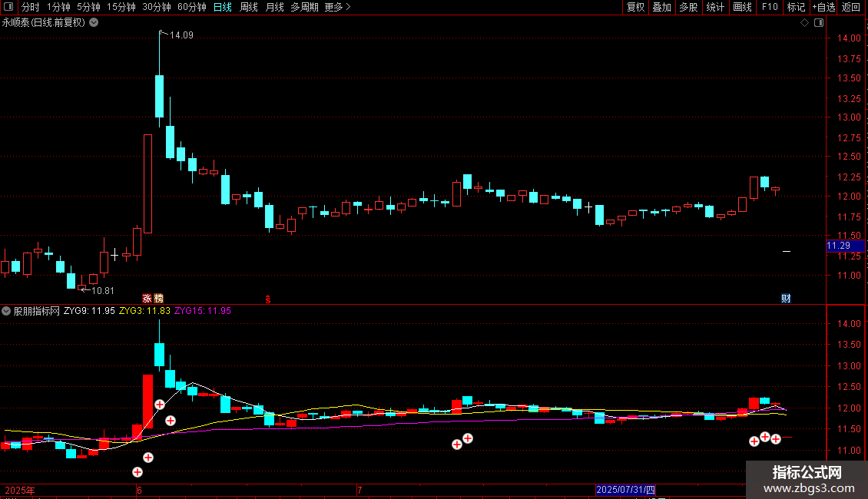This screenshot has height=499, width=868.
Task: Click the highlighted 11.29 price tag
Action: tap(845, 246)
